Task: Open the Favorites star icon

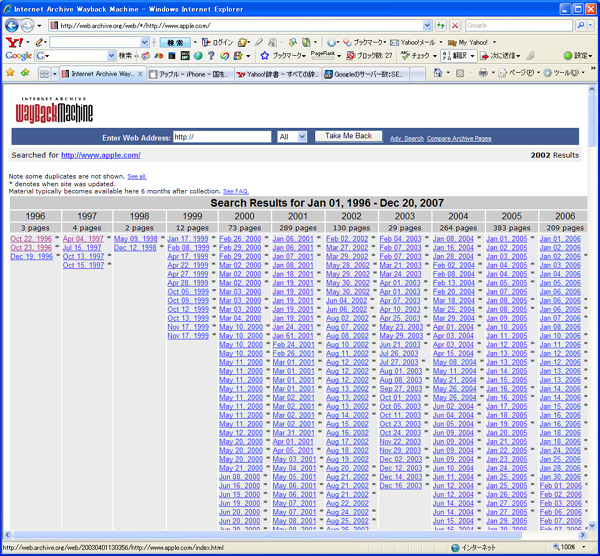Action: coord(10,73)
